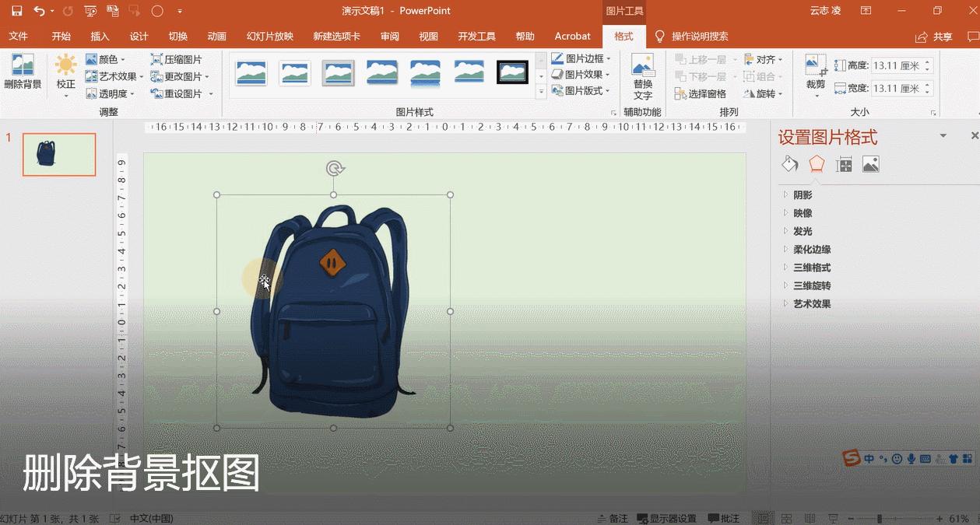Expand the 阴影 (Shadow) section
The image size is (980, 525).
801,194
